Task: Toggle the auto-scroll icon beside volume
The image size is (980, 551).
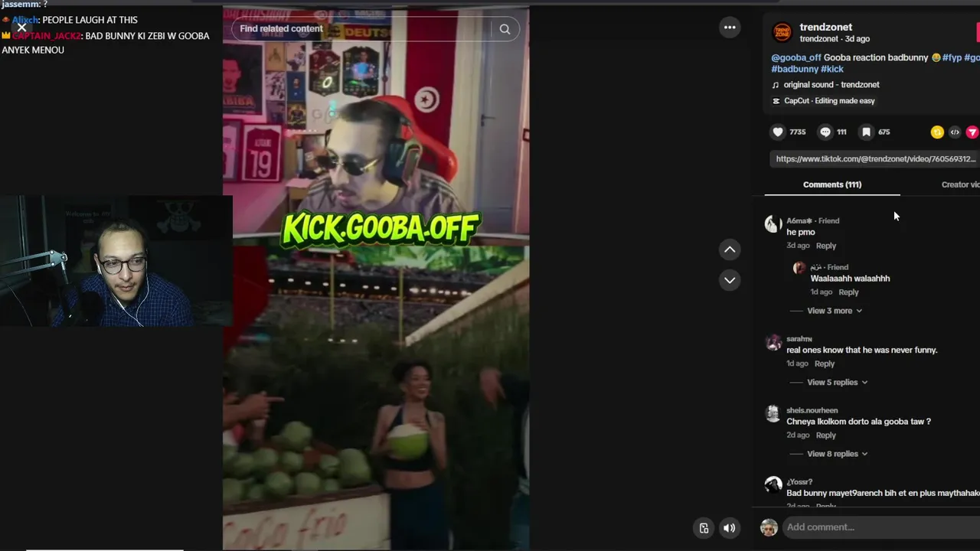Action: (x=704, y=528)
